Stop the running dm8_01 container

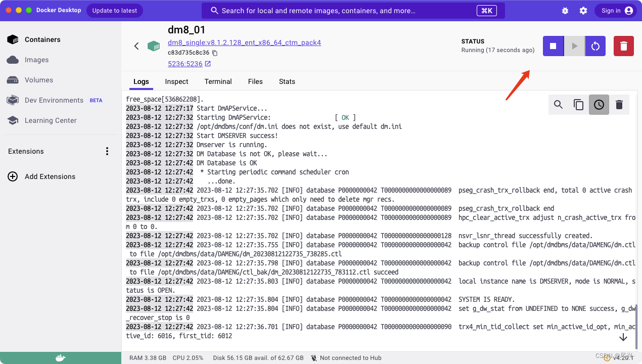(553, 46)
